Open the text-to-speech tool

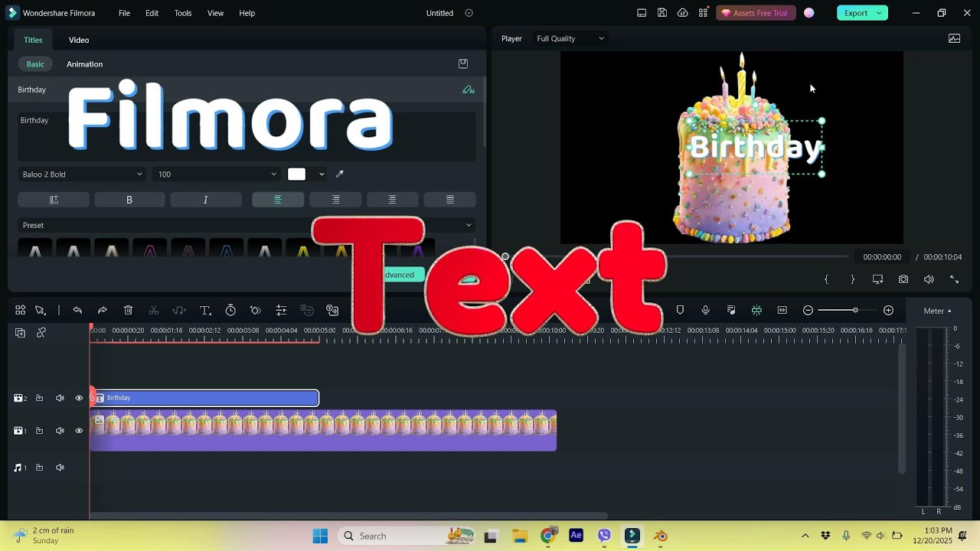click(332, 310)
